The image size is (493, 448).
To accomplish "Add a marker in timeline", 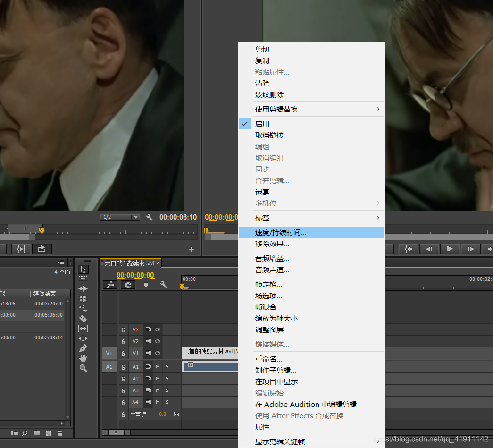I will 146,285.
